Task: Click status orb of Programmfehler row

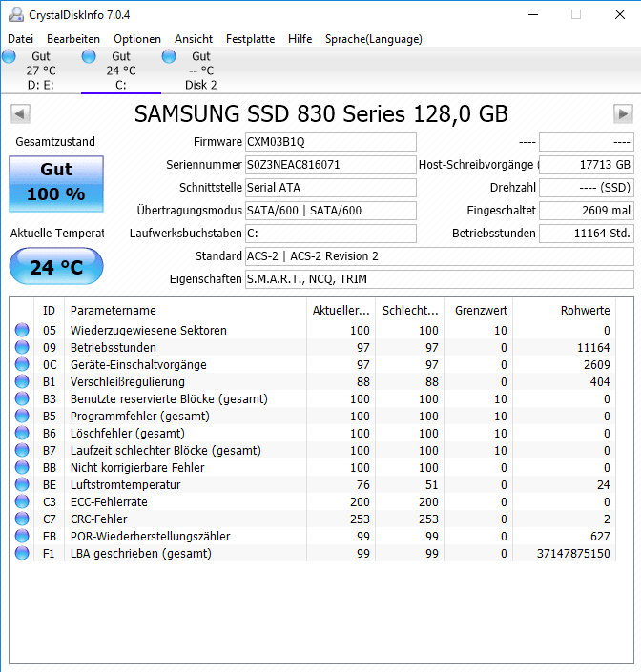Action: click(x=22, y=416)
